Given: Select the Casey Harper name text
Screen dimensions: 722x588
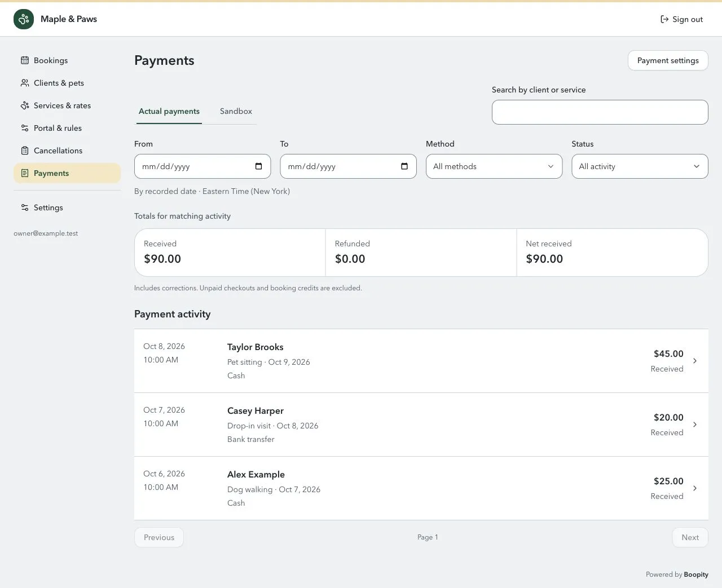Looking at the screenshot, I should pyautogui.click(x=255, y=411).
